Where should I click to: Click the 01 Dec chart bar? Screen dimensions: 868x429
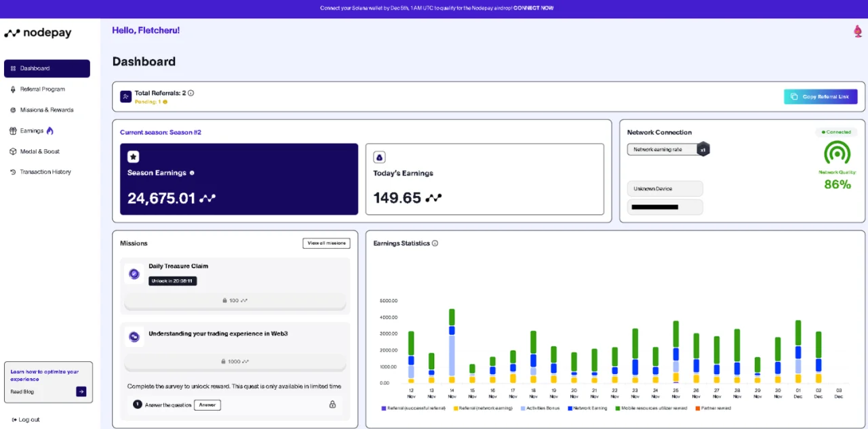(798, 352)
